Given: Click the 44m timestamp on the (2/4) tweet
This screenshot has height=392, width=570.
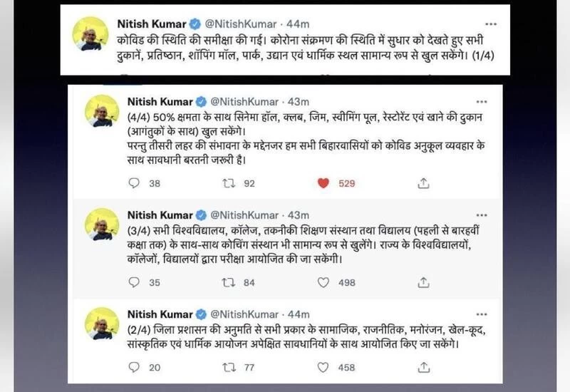Looking at the screenshot, I should [299, 314].
